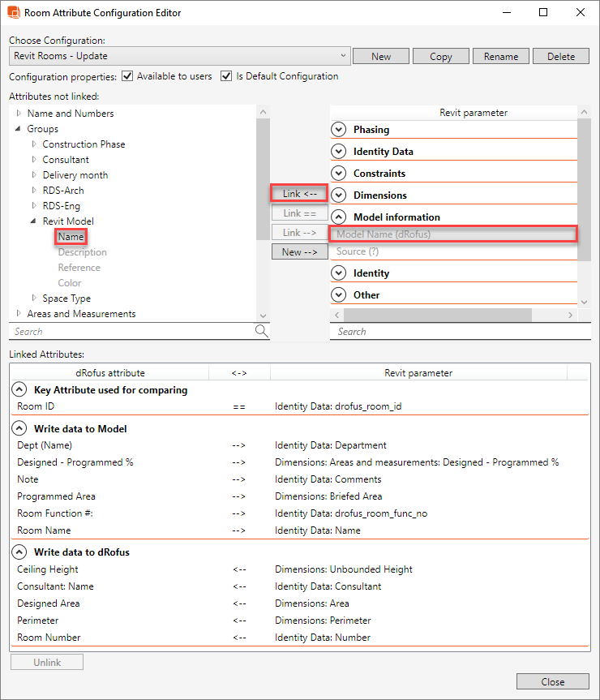Expand the Identity Data section chevron
The width and height of the screenshot is (600, 700).
pos(339,152)
